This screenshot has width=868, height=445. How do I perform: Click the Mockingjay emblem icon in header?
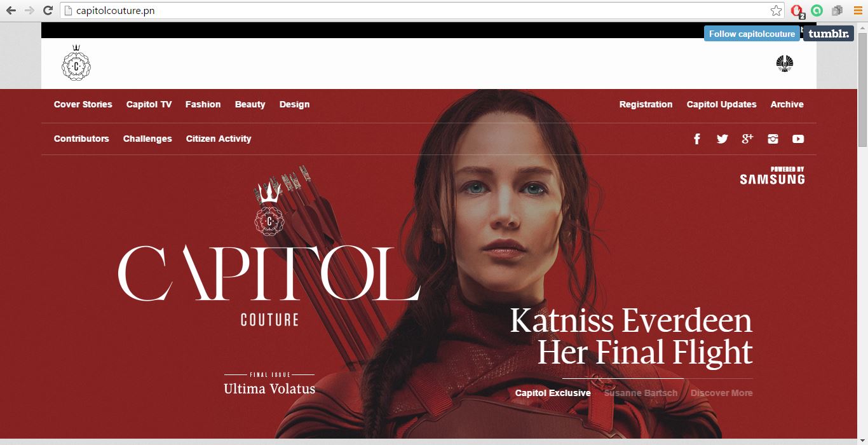(785, 64)
